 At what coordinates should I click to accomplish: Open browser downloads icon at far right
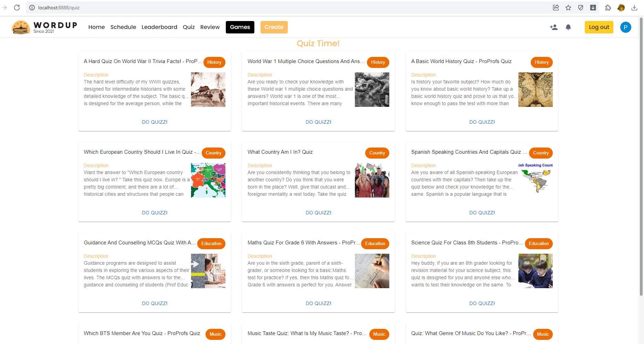pos(634,8)
